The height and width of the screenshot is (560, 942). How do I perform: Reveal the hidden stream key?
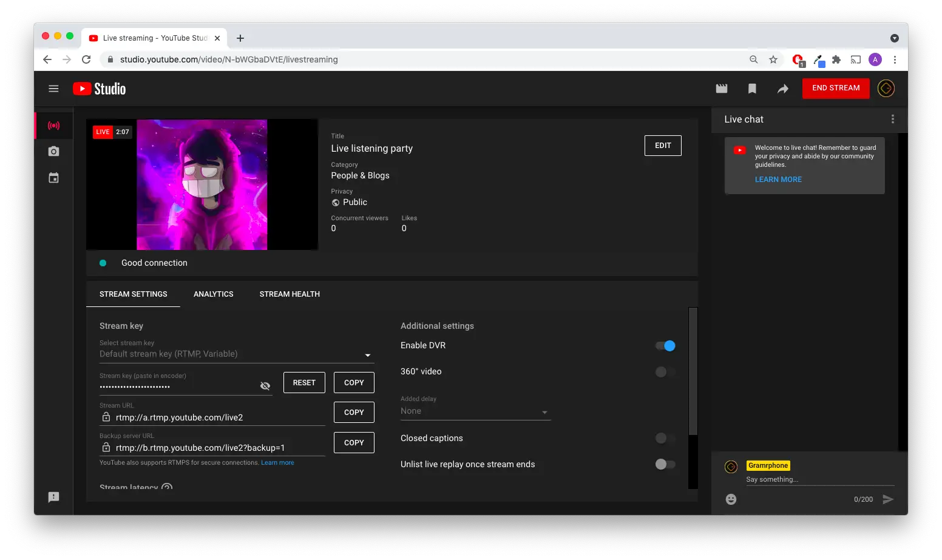[x=265, y=385]
